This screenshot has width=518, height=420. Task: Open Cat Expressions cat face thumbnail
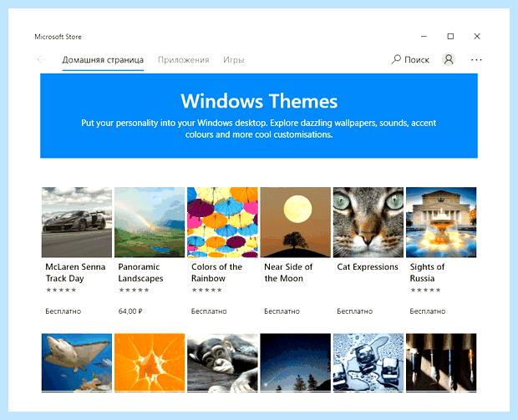(368, 222)
